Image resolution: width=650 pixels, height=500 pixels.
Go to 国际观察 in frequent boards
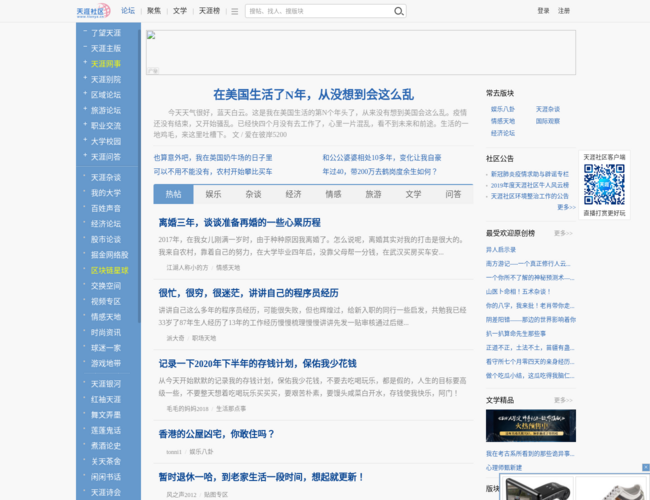tap(548, 121)
